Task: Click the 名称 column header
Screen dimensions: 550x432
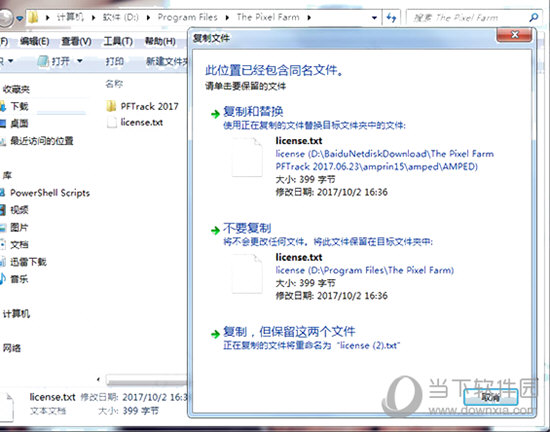Action: coord(114,84)
